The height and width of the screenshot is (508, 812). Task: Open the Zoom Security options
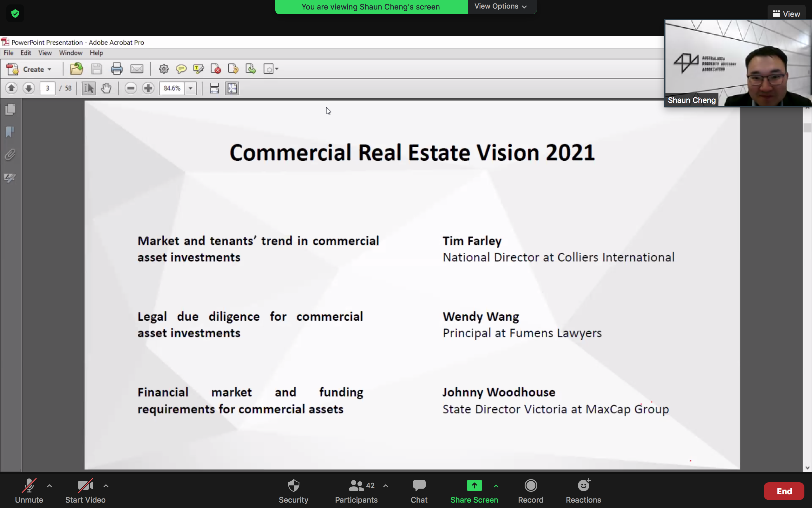point(293,491)
